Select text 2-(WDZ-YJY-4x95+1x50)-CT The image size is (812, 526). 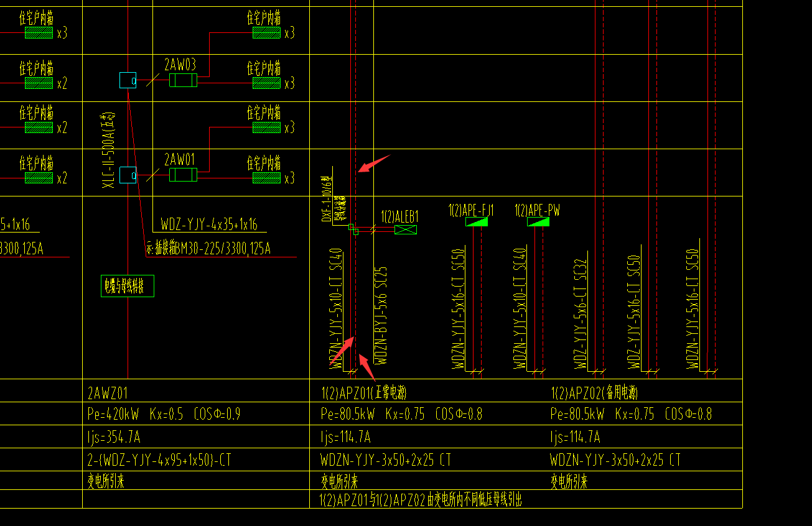pos(160,460)
